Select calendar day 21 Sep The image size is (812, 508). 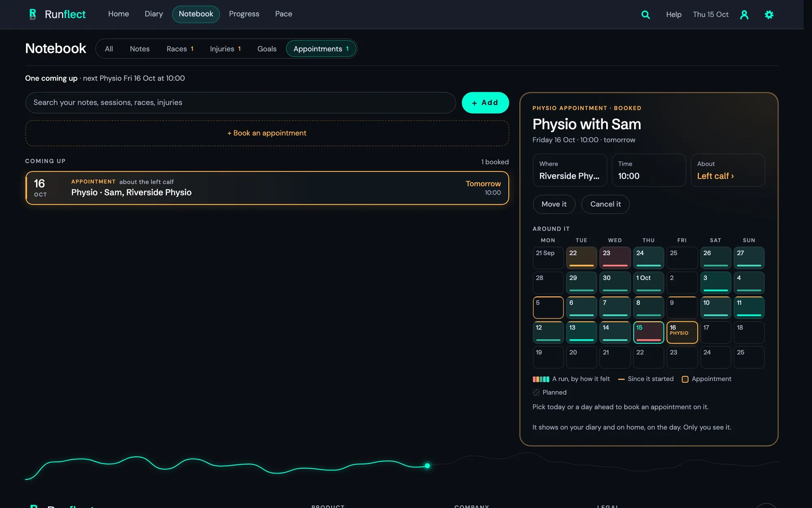click(x=548, y=258)
